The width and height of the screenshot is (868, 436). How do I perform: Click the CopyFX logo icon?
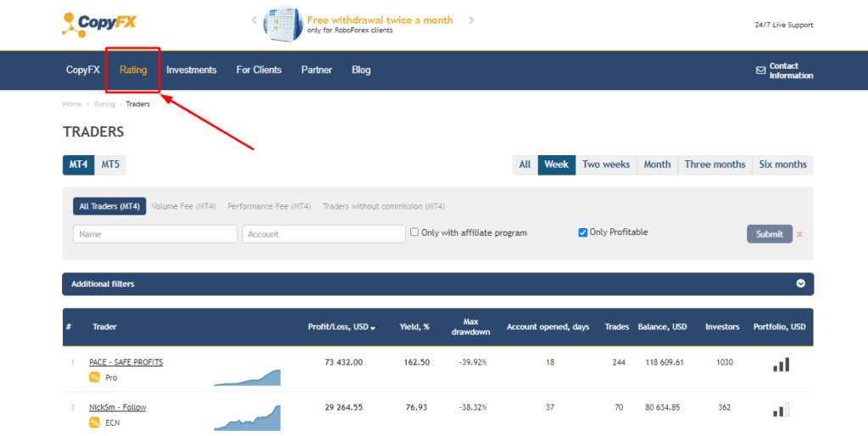74,24
